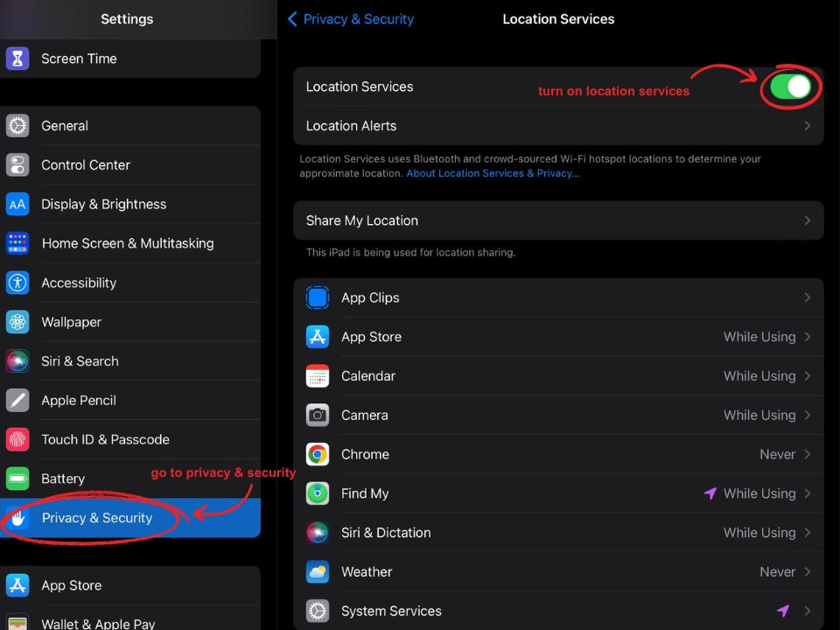This screenshot has width=840, height=630.
Task: Select Screen Time label
Action: [x=80, y=59]
